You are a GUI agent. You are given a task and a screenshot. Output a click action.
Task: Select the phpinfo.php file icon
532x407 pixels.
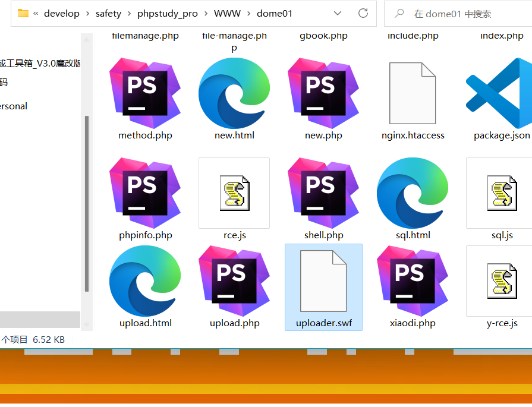[x=145, y=193]
